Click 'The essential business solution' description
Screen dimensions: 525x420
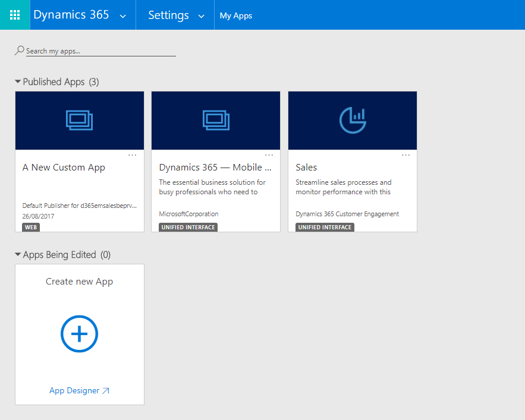(212, 187)
